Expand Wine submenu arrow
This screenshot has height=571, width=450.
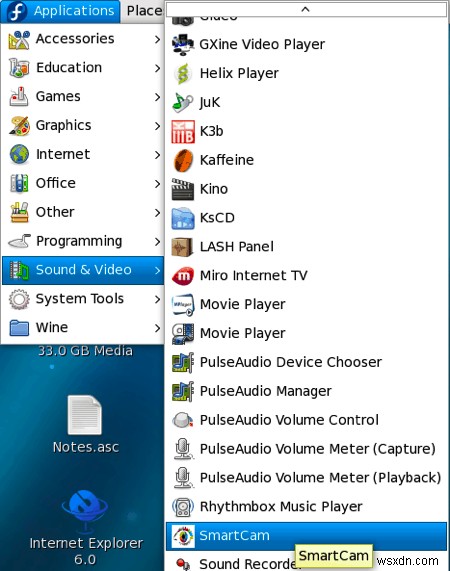(157, 328)
